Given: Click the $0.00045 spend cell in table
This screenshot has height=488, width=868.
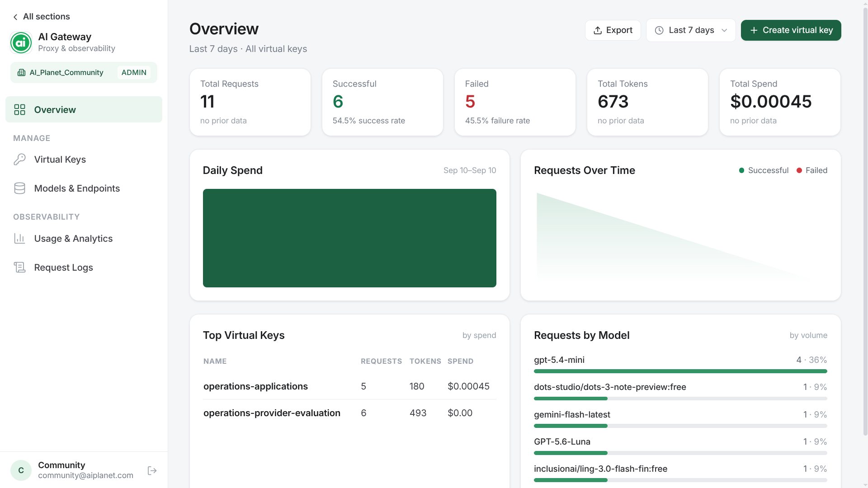Looking at the screenshot, I should 468,386.
